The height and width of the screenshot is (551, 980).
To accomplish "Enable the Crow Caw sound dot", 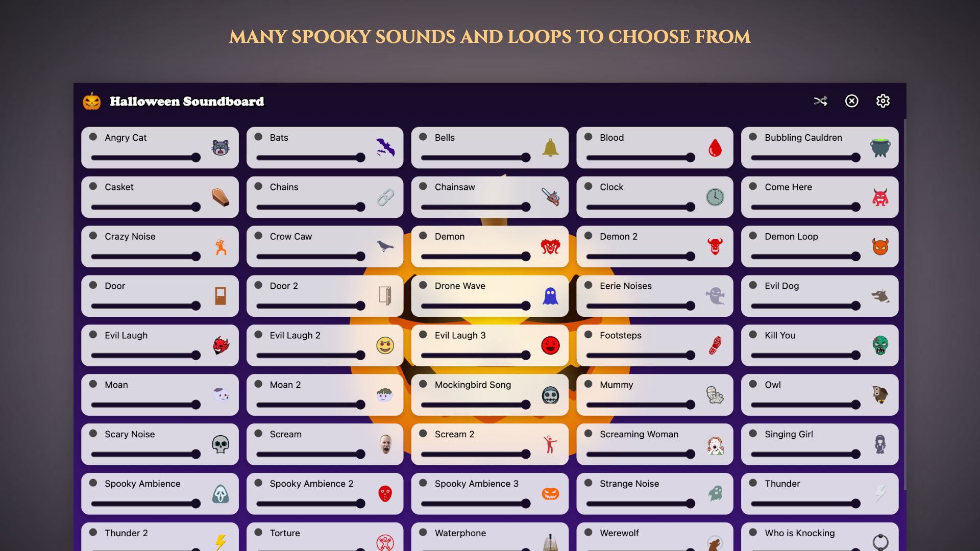I will tap(258, 236).
